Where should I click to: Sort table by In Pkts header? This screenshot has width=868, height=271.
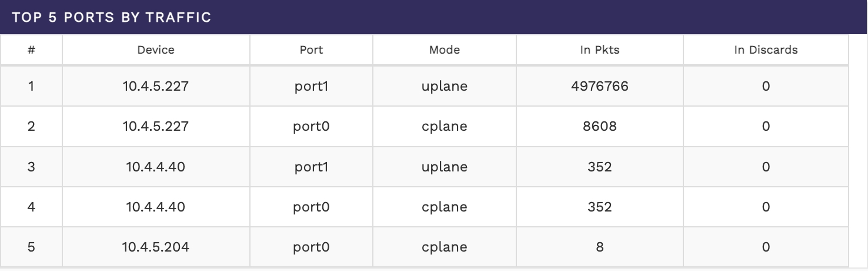coord(599,50)
